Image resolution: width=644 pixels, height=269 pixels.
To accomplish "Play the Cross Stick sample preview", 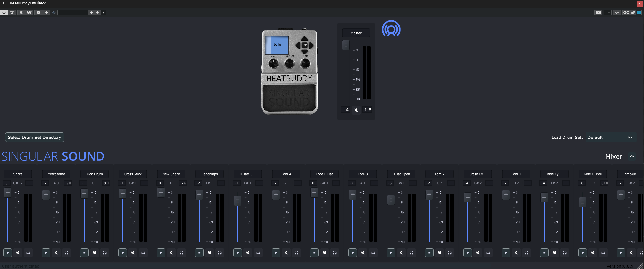I will [123, 253].
